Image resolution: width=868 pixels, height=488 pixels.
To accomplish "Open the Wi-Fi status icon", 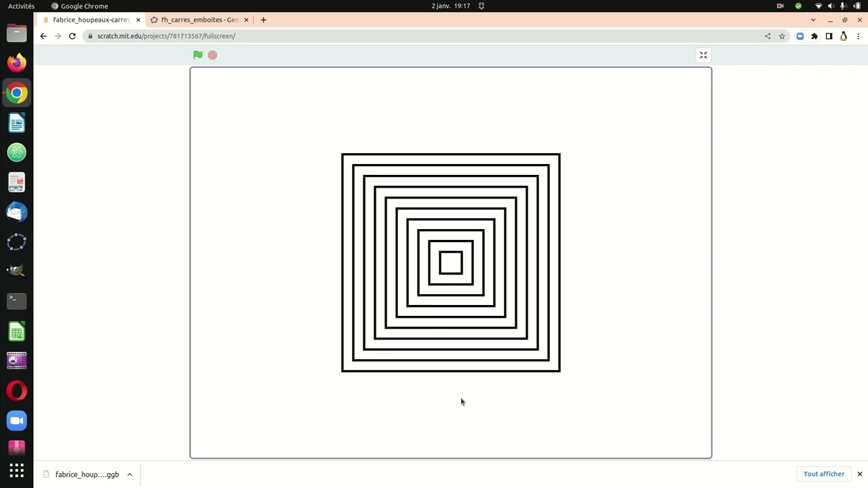I will tap(818, 6).
